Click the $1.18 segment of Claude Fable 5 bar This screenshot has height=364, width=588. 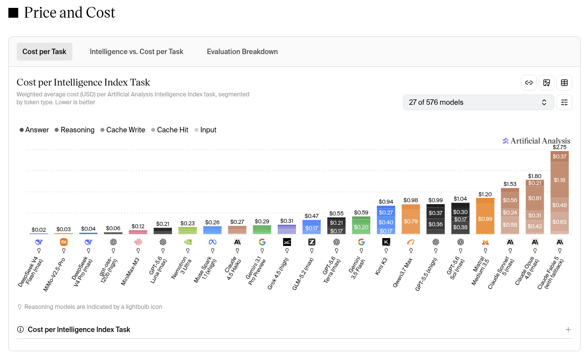point(559,180)
